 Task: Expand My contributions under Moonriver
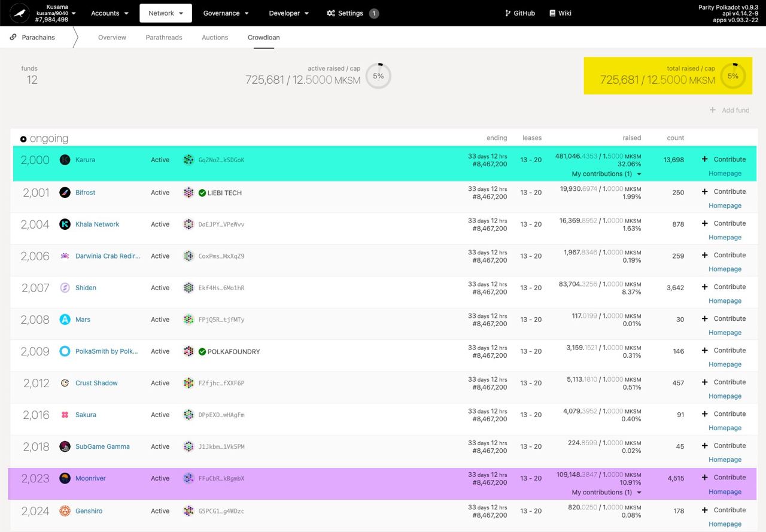[x=606, y=493]
